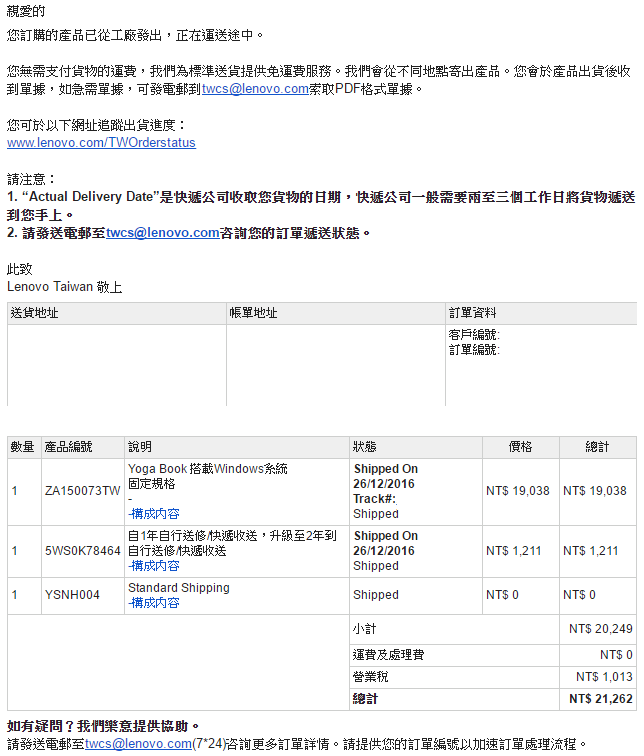Click twcs@lenovo.com link in note item 2
The height and width of the screenshot is (756, 644).
coord(162,233)
